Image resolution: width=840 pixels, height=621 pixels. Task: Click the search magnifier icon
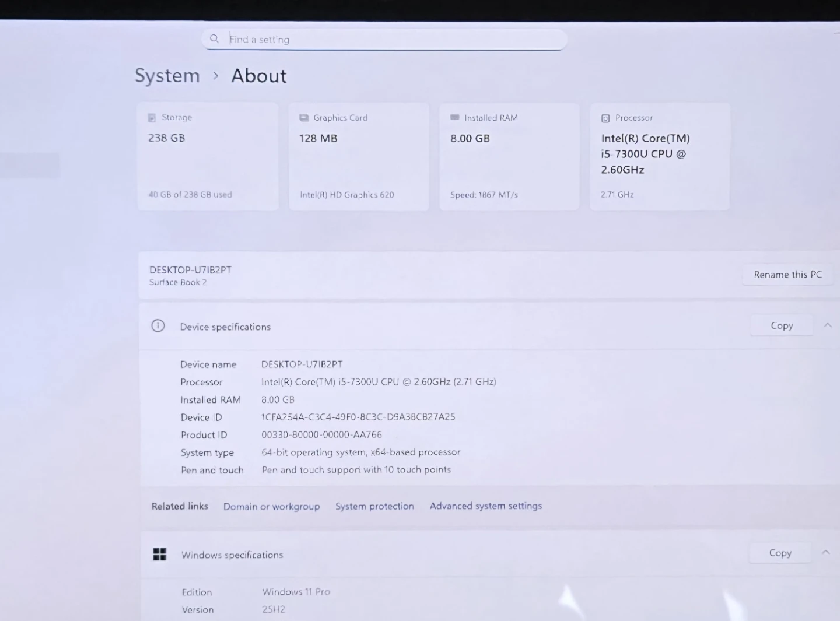(214, 39)
